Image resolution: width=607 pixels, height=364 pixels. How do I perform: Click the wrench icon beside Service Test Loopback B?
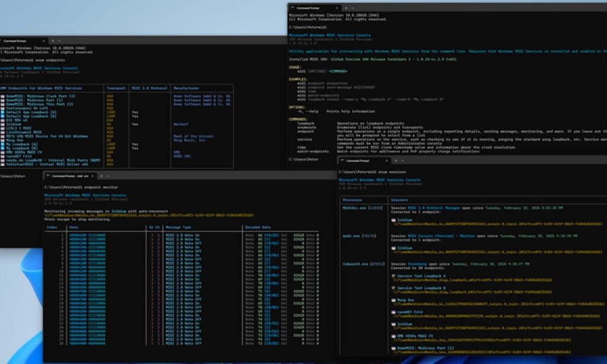393,288
